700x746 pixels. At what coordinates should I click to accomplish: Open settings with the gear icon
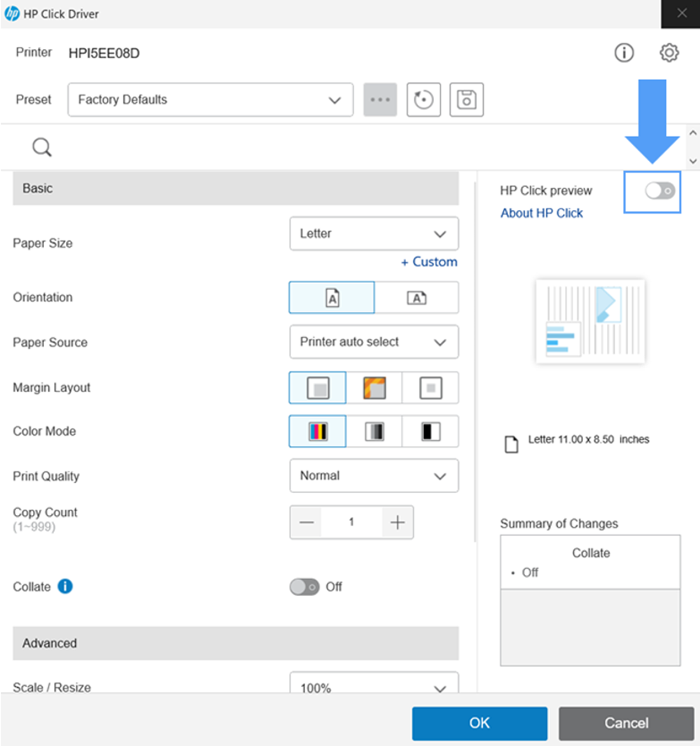[x=669, y=53]
